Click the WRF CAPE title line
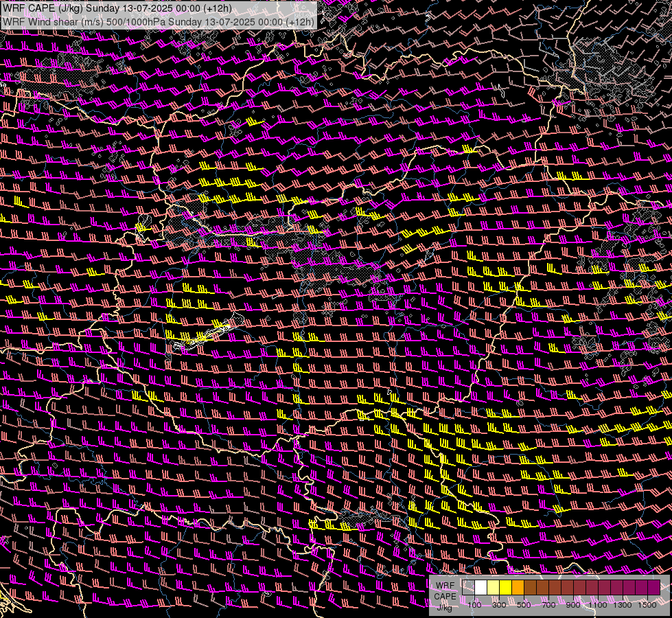This screenshot has height=618, width=672. tap(117, 8)
